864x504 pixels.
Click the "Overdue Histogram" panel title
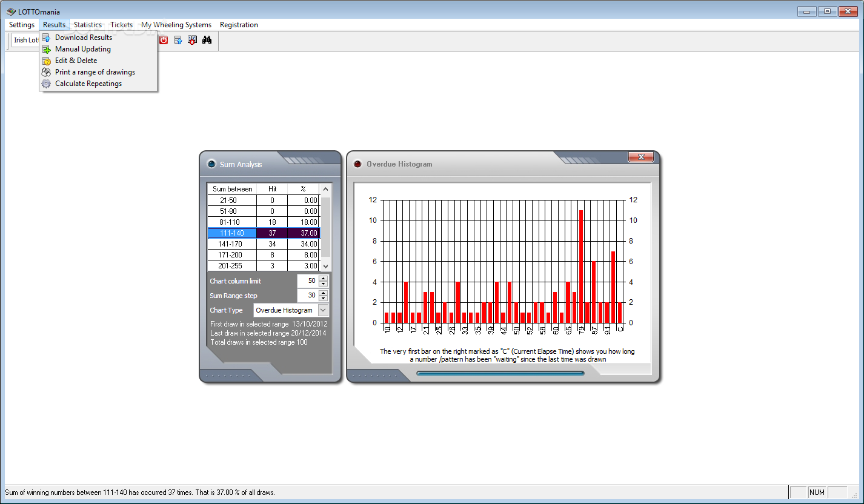click(399, 164)
